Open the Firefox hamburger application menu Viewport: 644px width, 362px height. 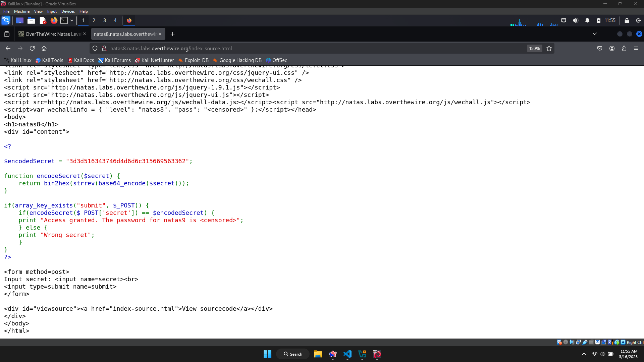pos(636,49)
